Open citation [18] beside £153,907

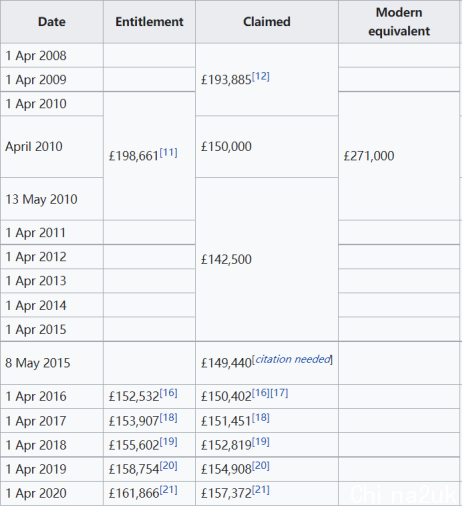pyautogui.click(x=168, y=418)
